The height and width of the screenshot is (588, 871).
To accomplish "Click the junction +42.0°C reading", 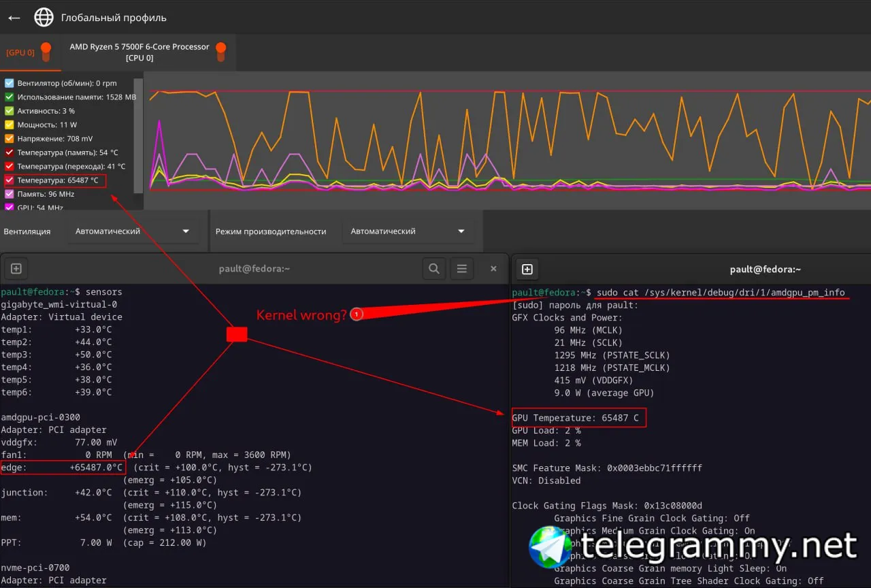I will point(56,493).
